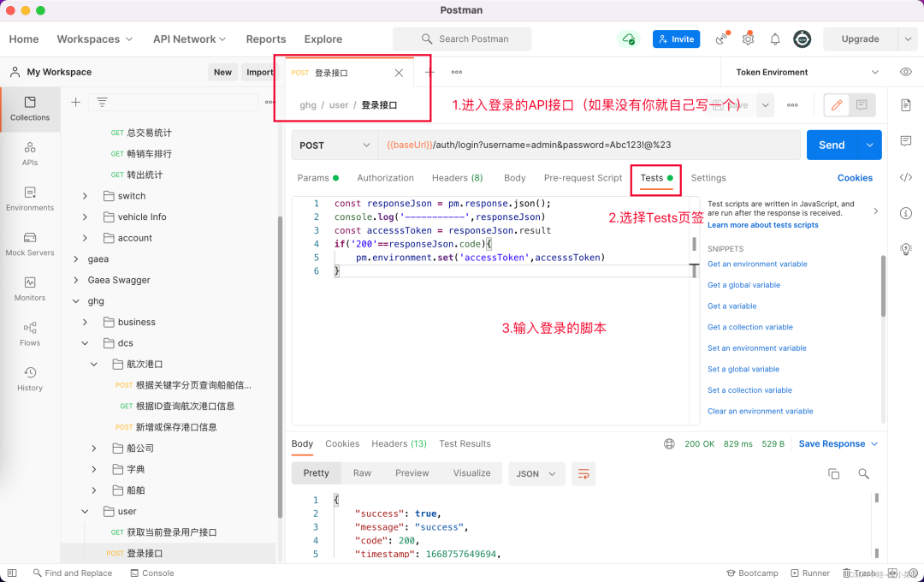Image resolution: width=924 pixels, height=582 pixels.
Task: Open the Token Enviroment selector
Action: click(807, 72)
